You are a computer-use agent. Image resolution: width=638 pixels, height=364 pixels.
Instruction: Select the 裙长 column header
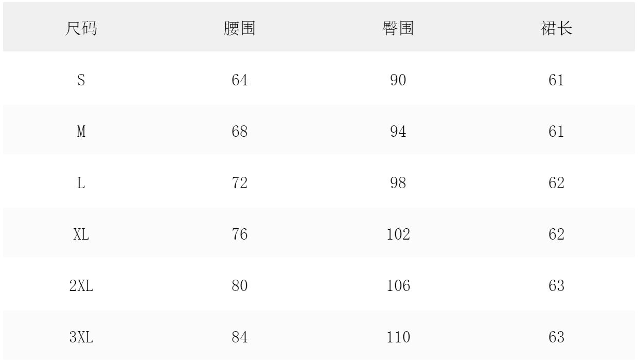click(x=557, y=29)
